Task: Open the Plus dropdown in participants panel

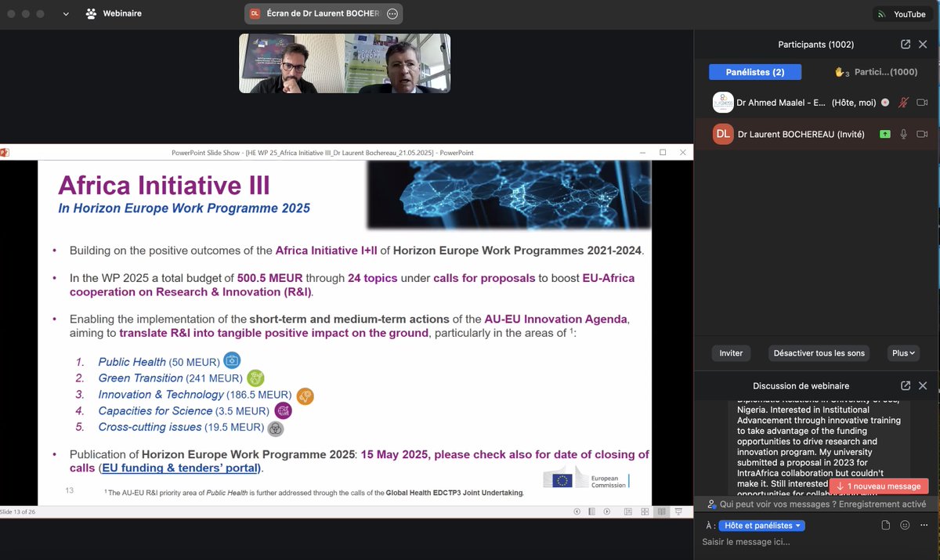Action: 903,353
